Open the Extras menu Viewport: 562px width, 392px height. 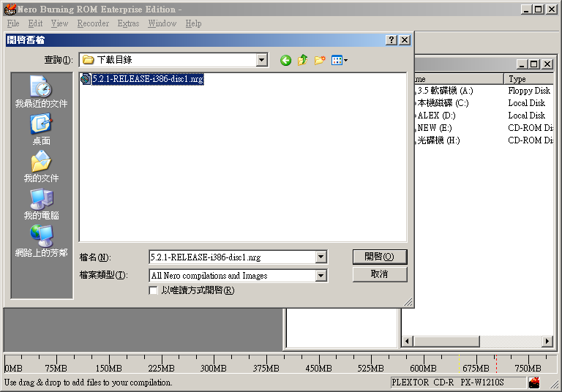128,23
